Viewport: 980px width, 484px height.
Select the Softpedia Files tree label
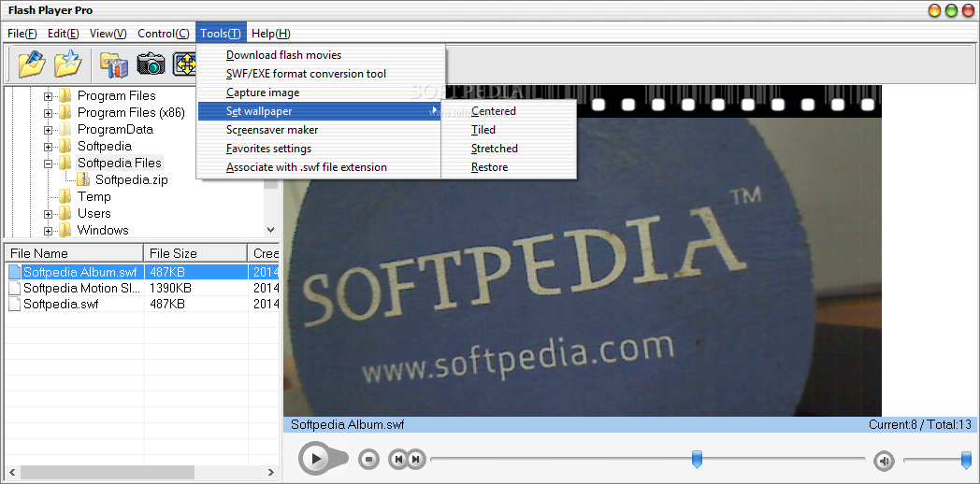[x=120, y=163]
